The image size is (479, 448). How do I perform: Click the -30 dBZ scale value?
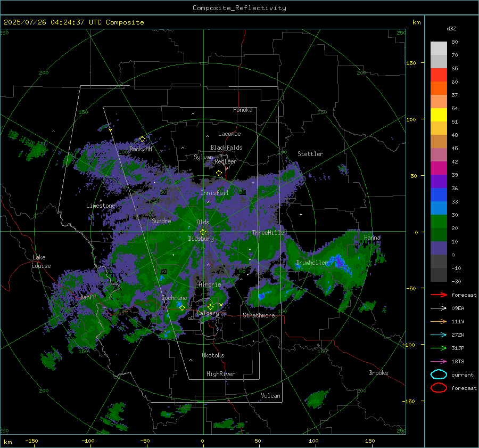coord(456,281)
